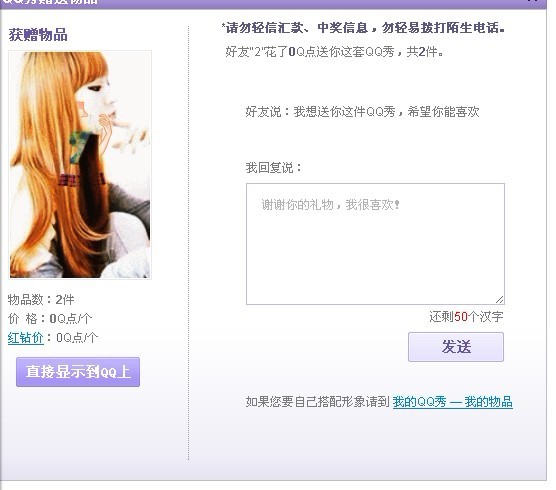
Task: Send the reply with 发送 button
Action: 456,347
